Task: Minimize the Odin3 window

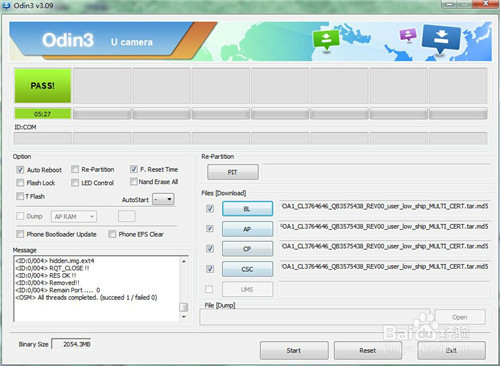Action: 450,4
